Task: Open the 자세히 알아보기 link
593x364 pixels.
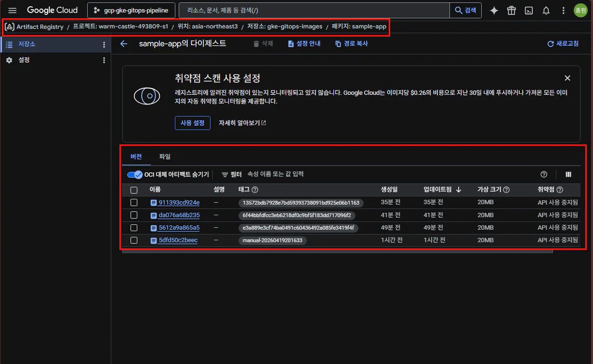Action: point(242,123)
